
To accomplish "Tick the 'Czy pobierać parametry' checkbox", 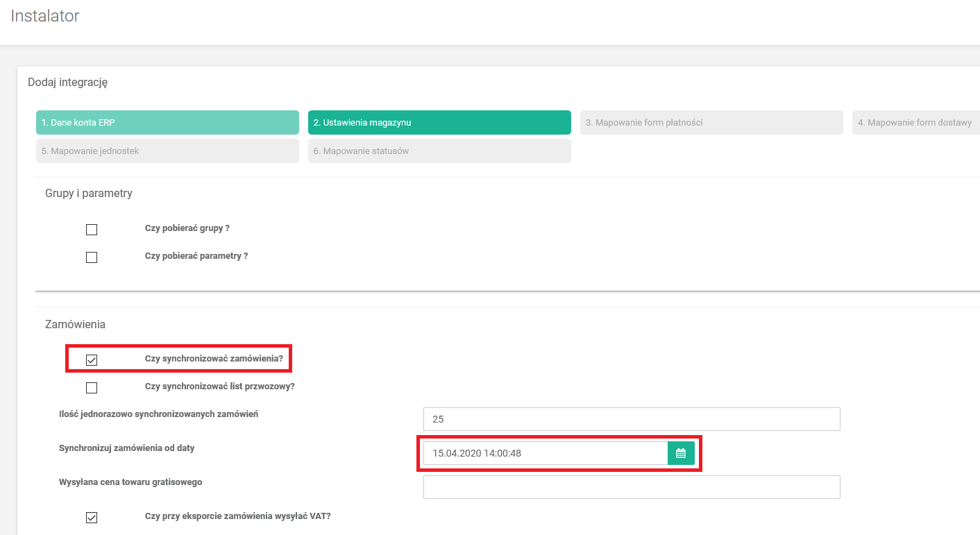I will [92, 257].
